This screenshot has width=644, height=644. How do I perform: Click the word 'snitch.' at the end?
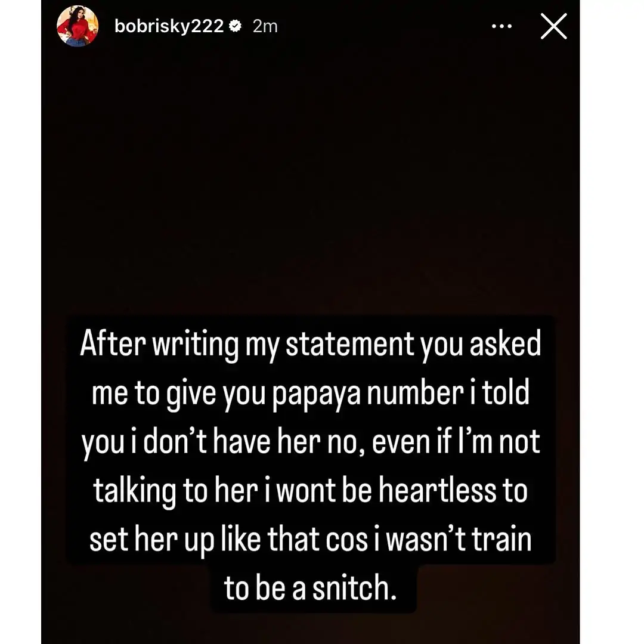click(355, 588)
